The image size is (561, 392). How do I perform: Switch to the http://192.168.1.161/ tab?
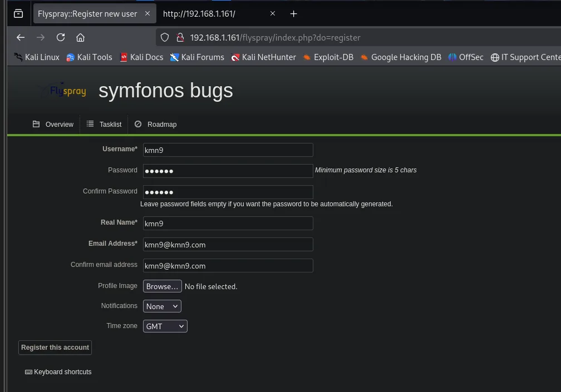219,13
